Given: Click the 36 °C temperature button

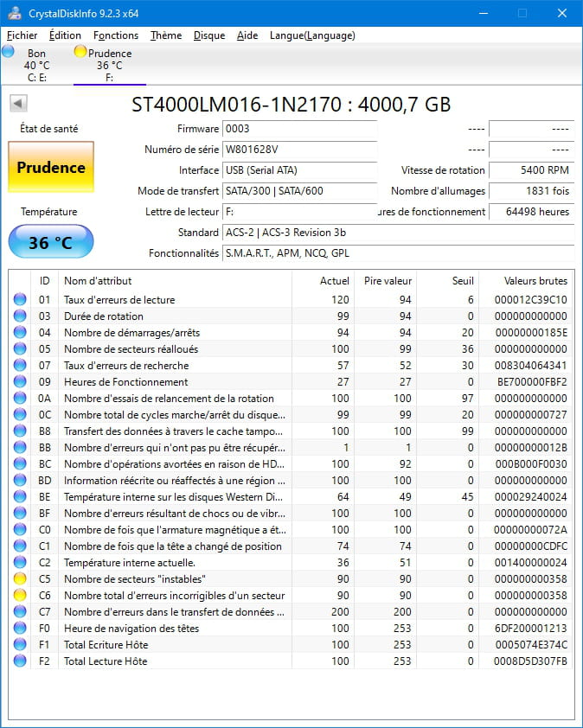Looking at the screenshot, I should tap(51, 241).
